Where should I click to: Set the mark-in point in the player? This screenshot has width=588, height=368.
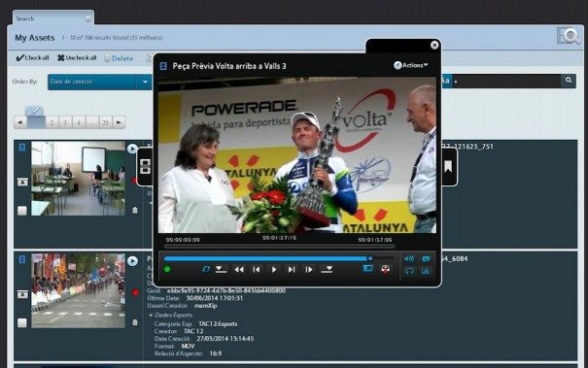(x=221, y=269)
